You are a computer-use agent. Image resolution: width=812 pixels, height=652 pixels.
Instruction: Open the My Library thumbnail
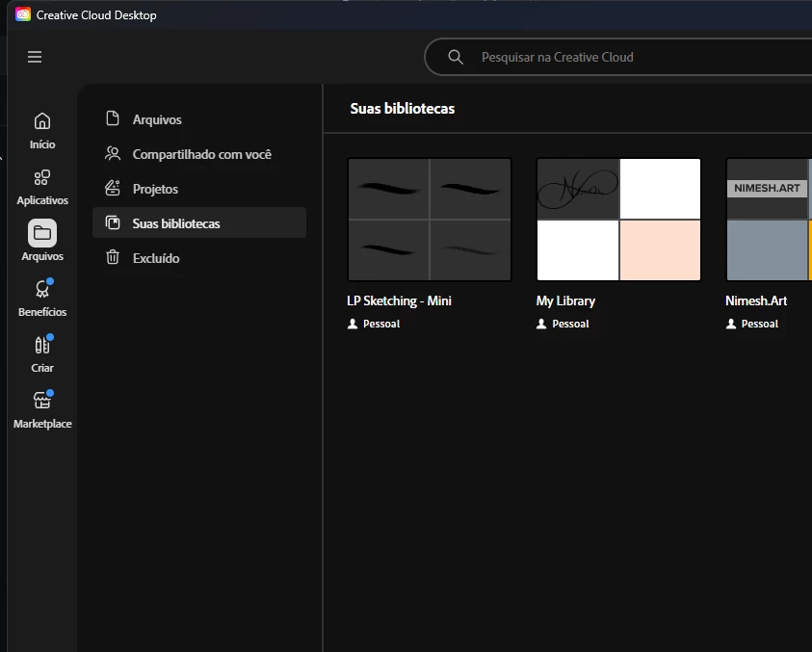pos(618,220)
